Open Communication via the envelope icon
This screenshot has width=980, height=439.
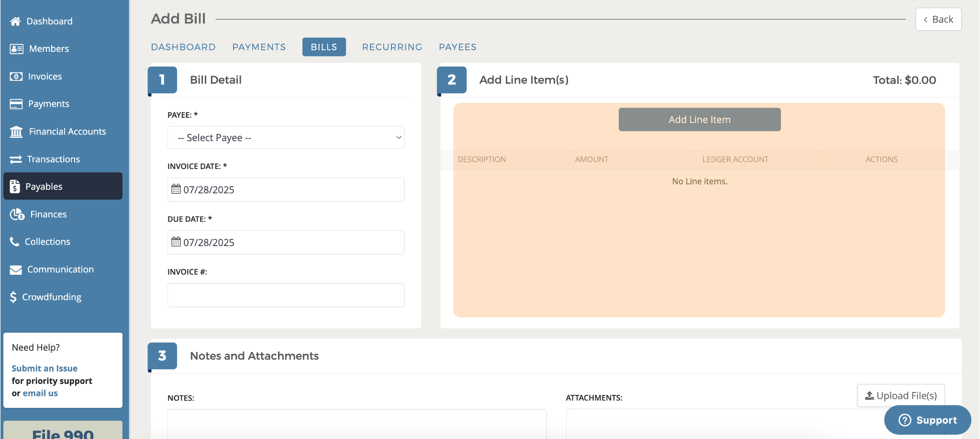click(16, 270)
